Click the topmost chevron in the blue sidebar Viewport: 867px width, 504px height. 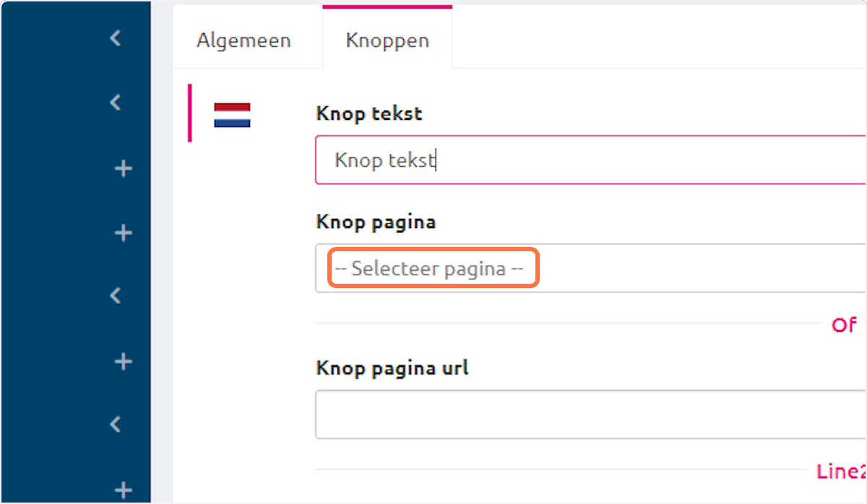[116, 38]
